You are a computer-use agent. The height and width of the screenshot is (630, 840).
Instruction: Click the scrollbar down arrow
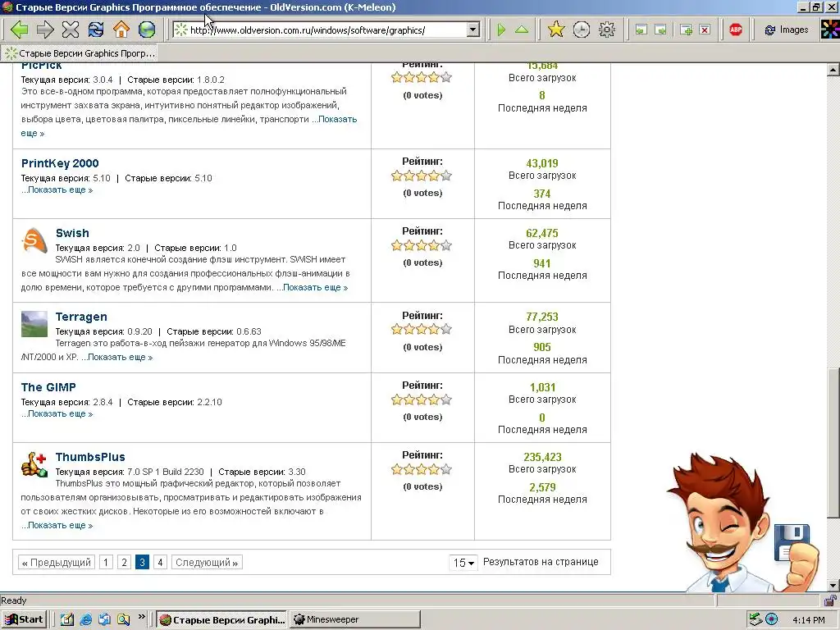833,585
